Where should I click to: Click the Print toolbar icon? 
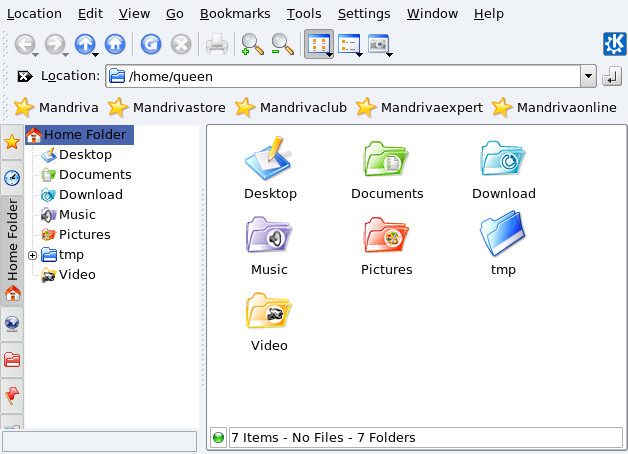pyautogui.click(x=216, y=44)
